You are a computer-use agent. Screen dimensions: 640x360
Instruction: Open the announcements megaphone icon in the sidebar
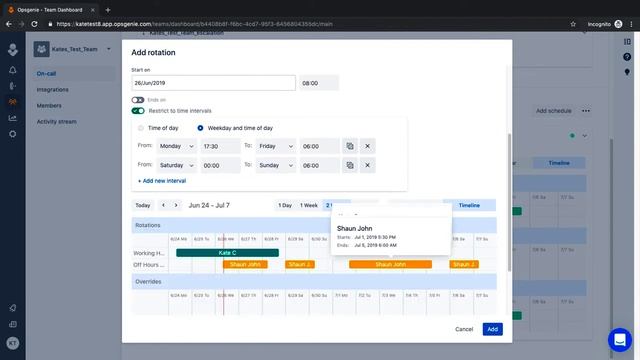(13, 308)
